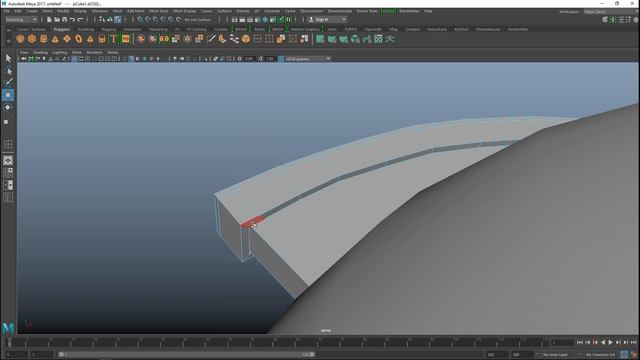Activate the Move tool in toolbox
The image size is (640, 360).
(8, 95)
